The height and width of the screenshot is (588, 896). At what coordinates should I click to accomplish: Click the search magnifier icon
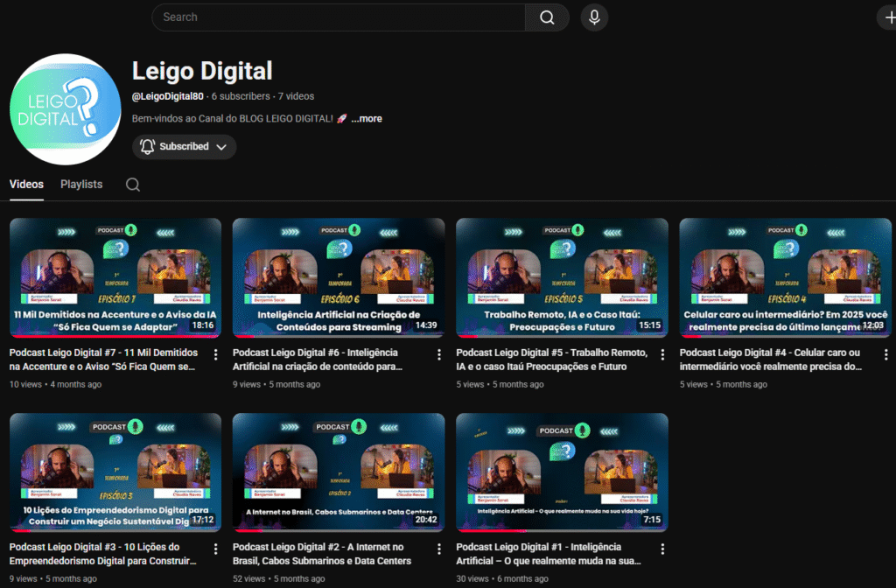click(x=547, y=17)
